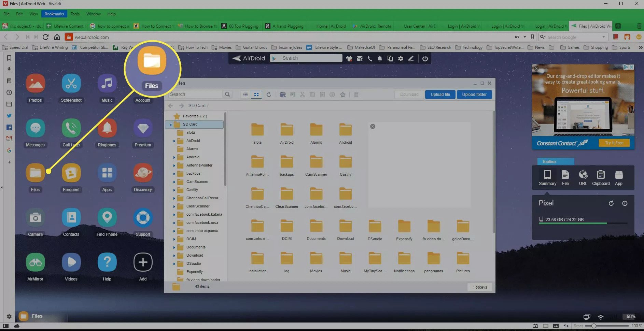Click the Try It Free ad button
The width and height of the screenshot is (644, 331).
click(614, 143)
